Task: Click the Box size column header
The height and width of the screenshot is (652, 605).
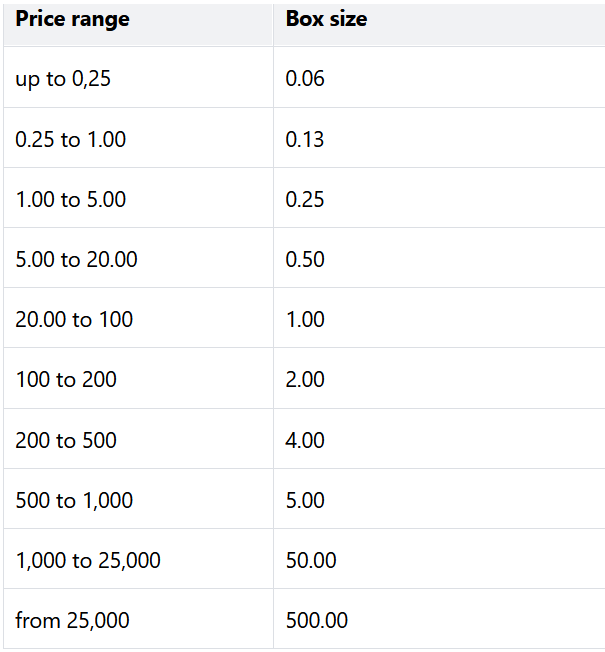Action: pyautogui.click(x=326, y=19)
